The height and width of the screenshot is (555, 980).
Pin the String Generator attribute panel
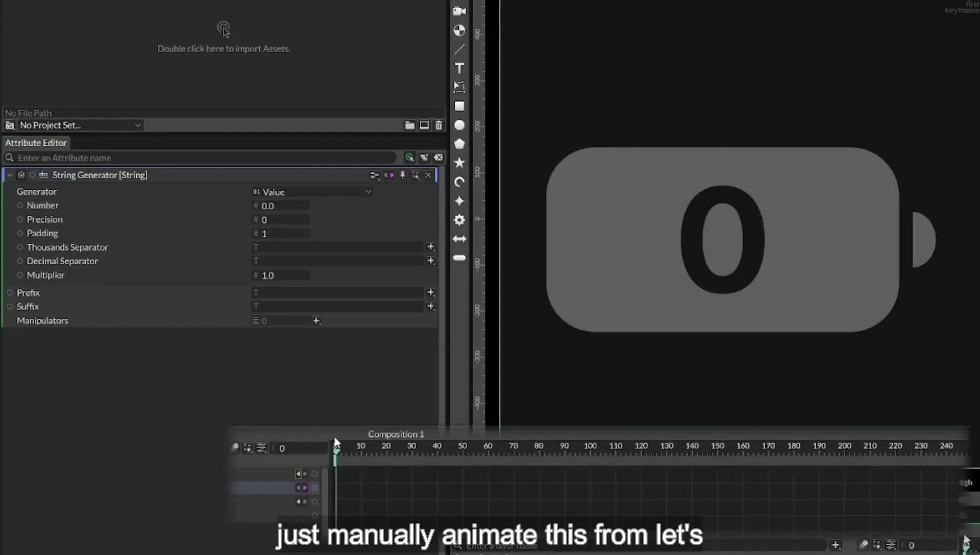click(x=403, y=175)
